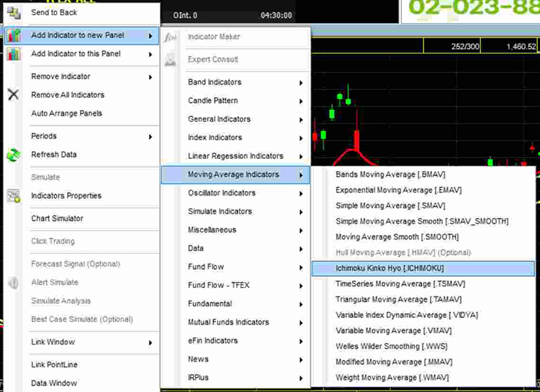Open Chart Simulator from the context menu

click(x=57, y=219)
